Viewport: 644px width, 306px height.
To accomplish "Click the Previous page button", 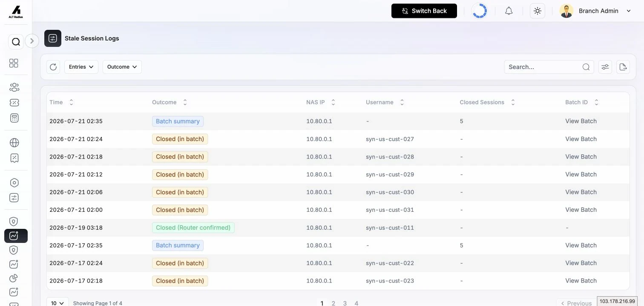I will point(576,303).
